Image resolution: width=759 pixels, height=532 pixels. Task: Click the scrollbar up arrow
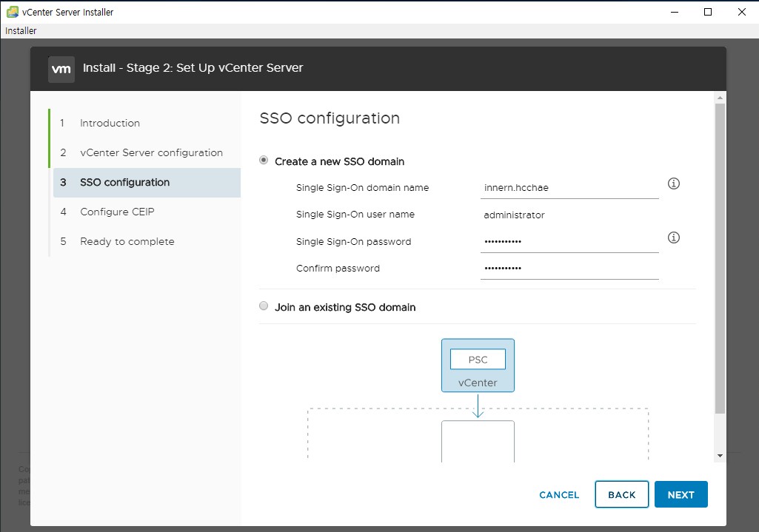coord(720,98)
